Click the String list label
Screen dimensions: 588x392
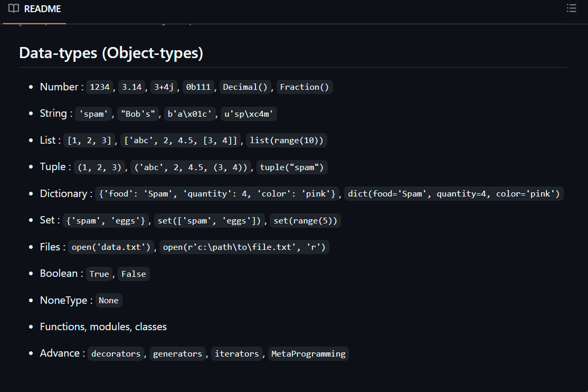pos(53,114)
